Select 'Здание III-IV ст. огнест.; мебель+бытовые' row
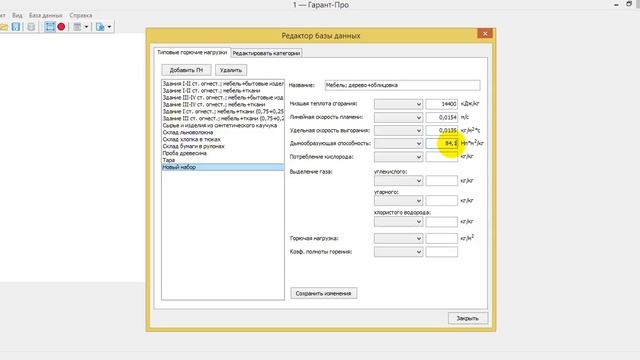The width and height of the screenshot is (640, 360). coord(223,98)
